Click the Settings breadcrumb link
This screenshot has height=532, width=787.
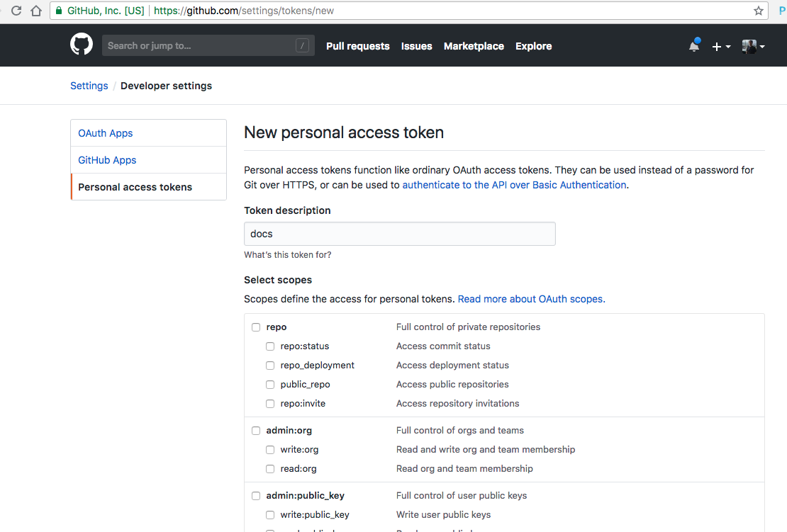coord(89,86)
